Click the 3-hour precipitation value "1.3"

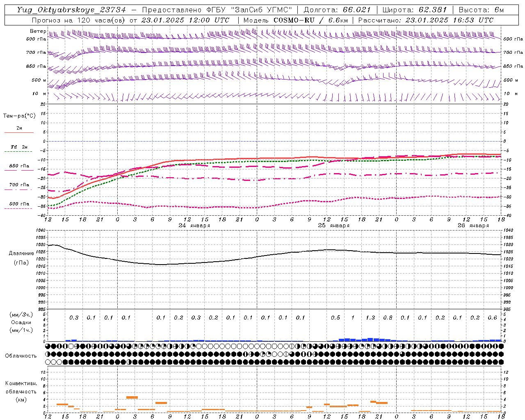[x=370, y=317]
